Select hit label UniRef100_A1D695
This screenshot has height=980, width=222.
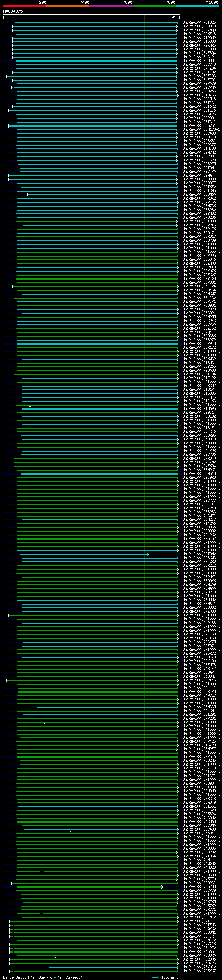199,408
